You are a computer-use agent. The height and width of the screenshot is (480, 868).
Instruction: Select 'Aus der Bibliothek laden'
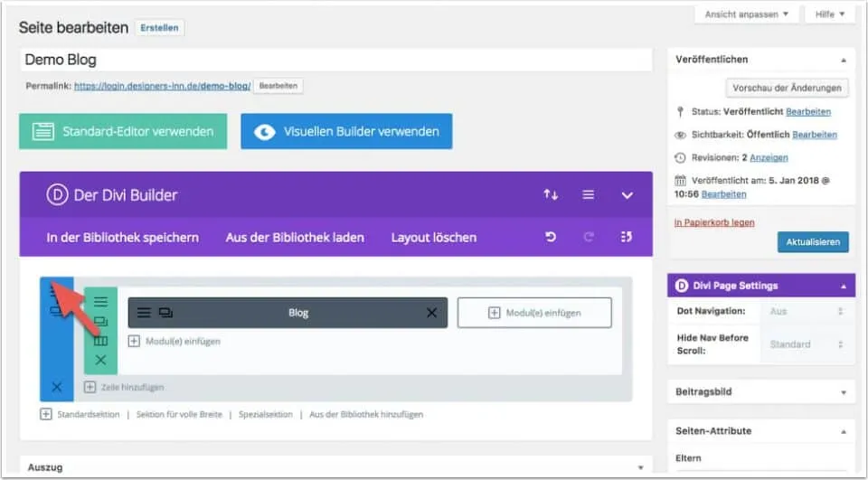pos(295,238)
